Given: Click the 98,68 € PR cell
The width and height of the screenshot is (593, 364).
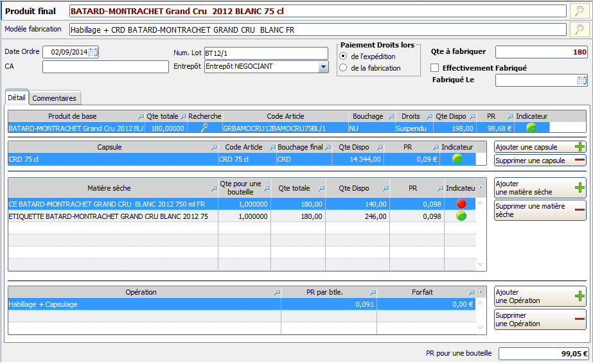Looking at the screenshot, I should pos(495,128).
